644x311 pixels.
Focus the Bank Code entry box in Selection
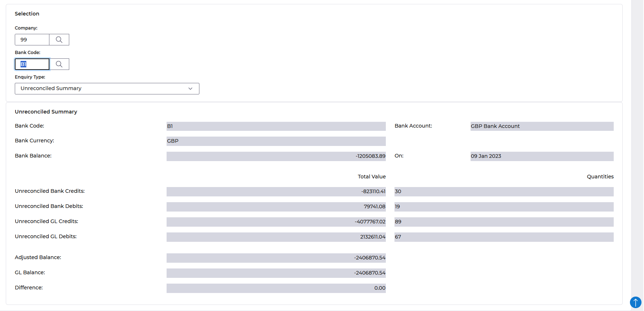click(x=32, y=64)
